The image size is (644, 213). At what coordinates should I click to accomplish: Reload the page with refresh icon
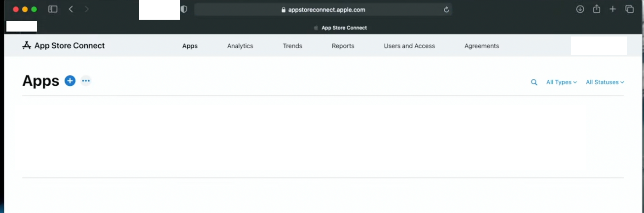[x=446, y=9]
